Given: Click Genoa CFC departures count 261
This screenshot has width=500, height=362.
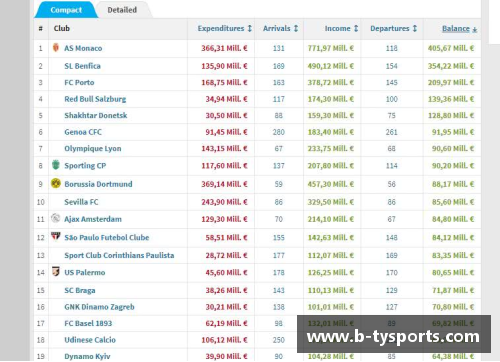Looking at the screenshot, I should pyautogui.click(x=392, y=132).
